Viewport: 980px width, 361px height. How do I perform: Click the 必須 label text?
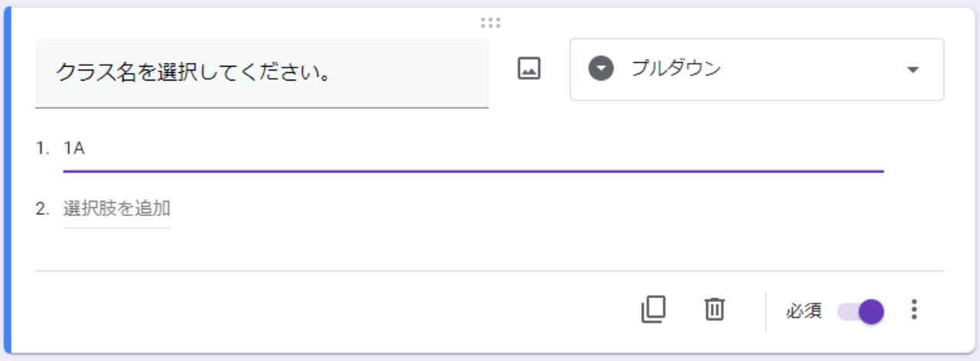tap(804, 311)
